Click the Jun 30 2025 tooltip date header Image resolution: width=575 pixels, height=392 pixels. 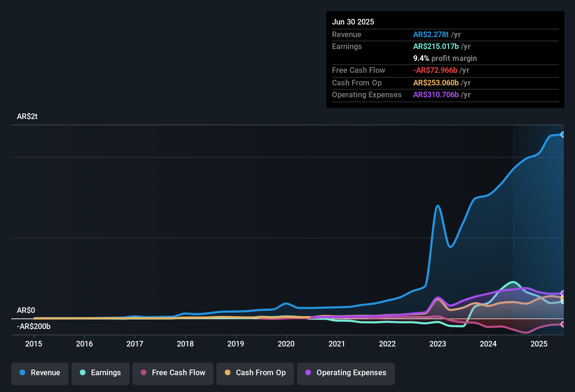pyautogui.click(x=353, y=22)
